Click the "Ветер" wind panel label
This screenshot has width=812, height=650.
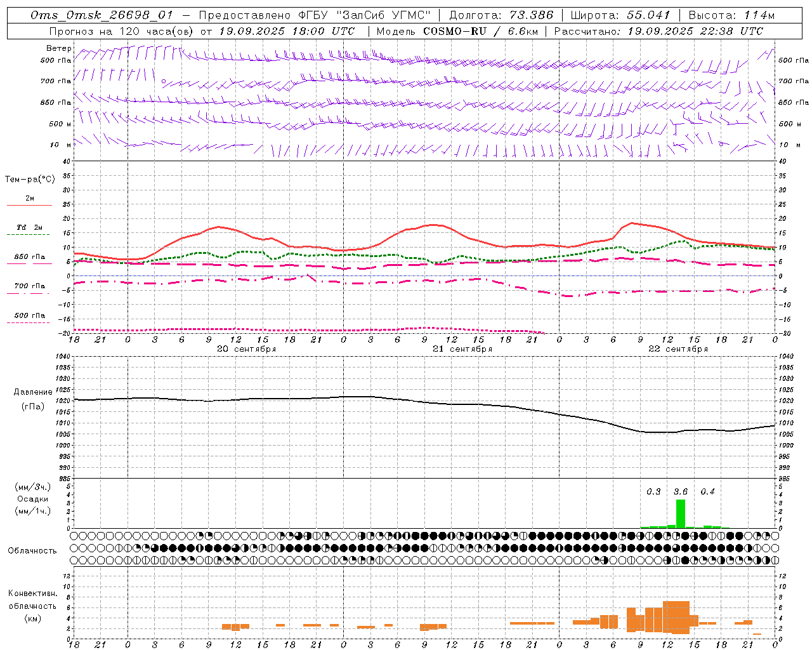click(x=58, y=48)
